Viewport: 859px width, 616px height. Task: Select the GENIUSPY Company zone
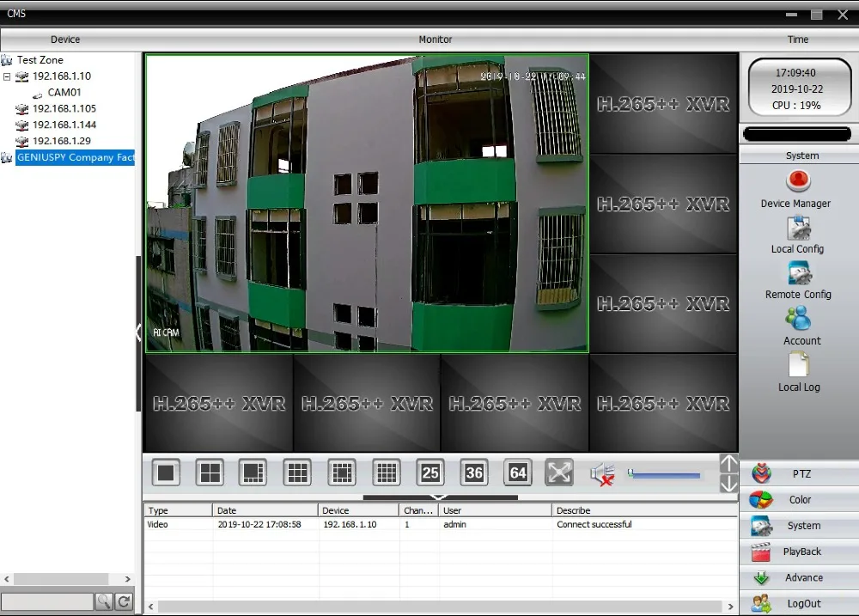click(75, 157)
